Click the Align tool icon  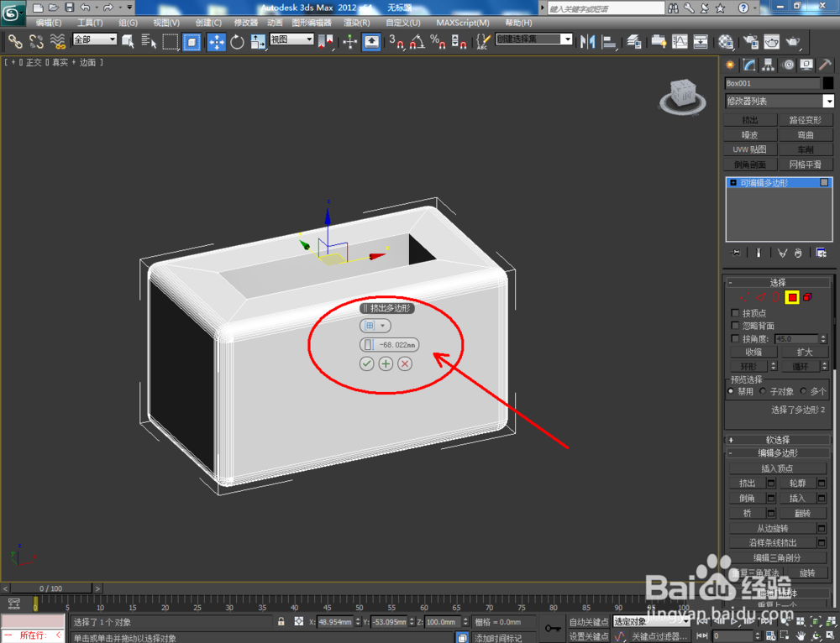[609, 41]
